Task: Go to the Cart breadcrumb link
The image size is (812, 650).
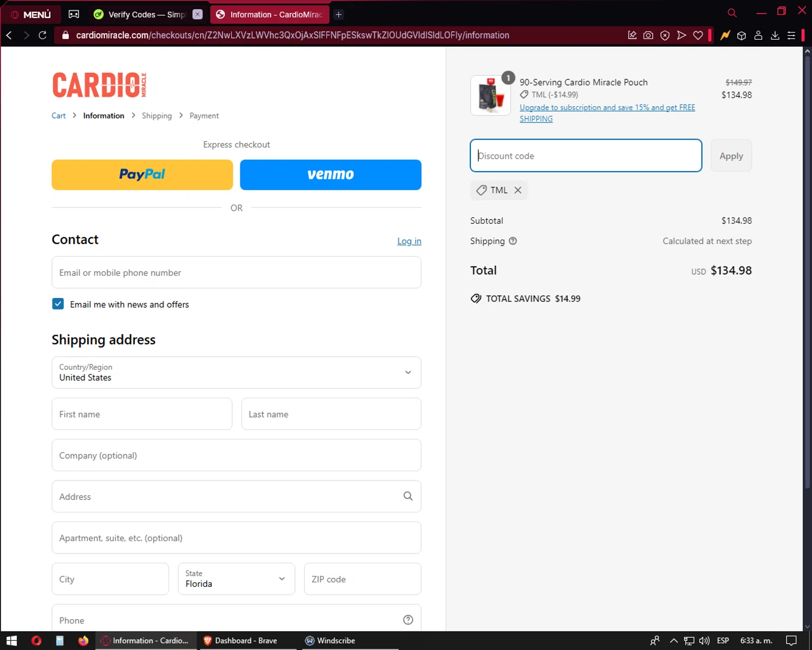Action: pyautogui.click(x=58, y=116)
